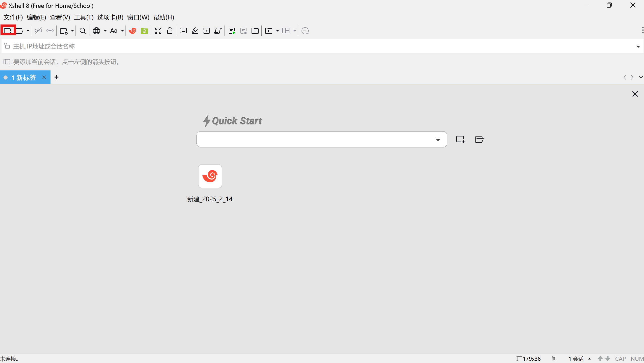The height and width of the screenshot is (363, 644).
Task: Expand the Open session dropdown arrow
Action: [x=28, y=31]
